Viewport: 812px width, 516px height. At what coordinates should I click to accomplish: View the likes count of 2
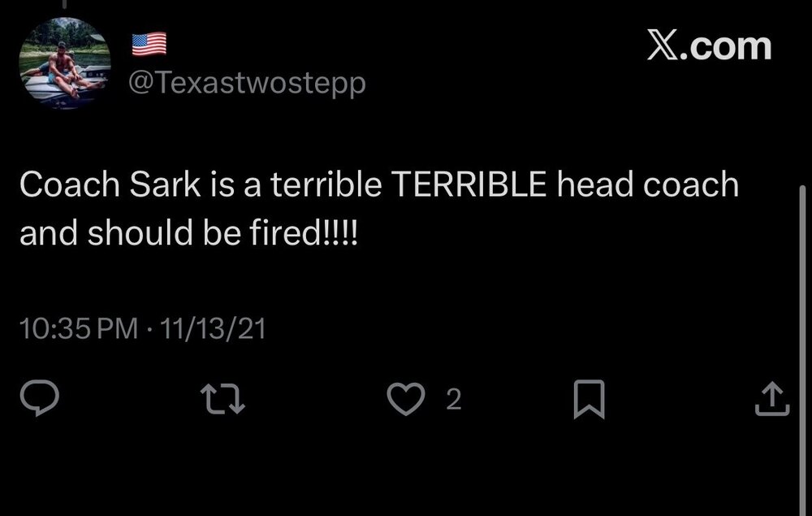coord(454,399)
